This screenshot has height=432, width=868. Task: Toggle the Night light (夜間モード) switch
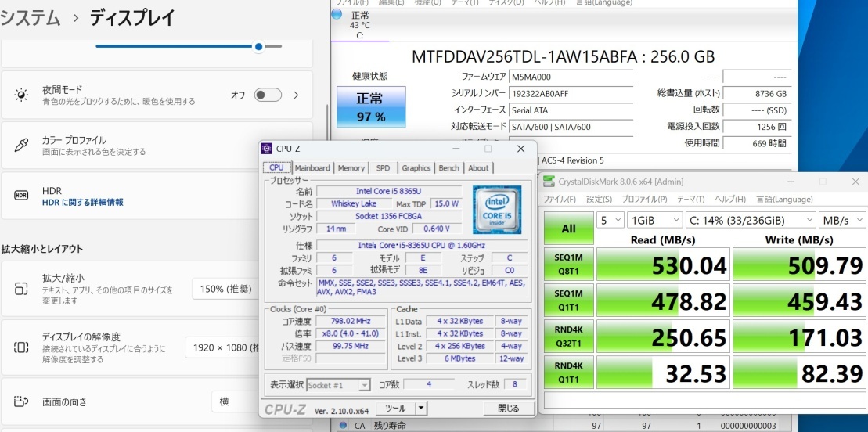[268, 95]
